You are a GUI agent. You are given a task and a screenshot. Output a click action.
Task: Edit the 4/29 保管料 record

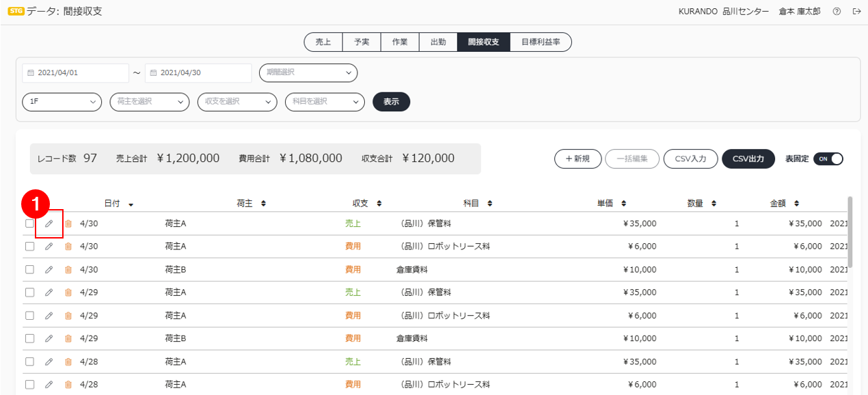click(x=49, y=292)
